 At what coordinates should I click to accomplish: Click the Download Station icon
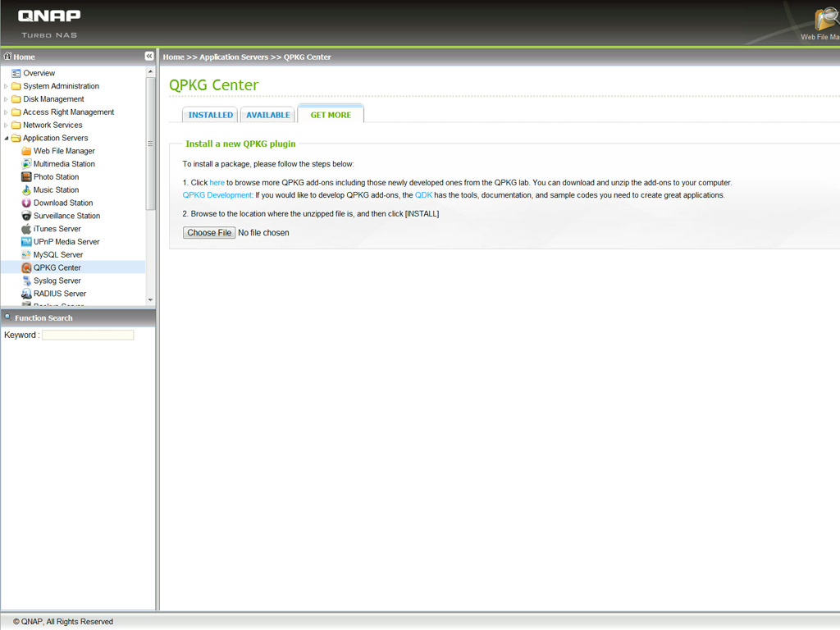26,203
